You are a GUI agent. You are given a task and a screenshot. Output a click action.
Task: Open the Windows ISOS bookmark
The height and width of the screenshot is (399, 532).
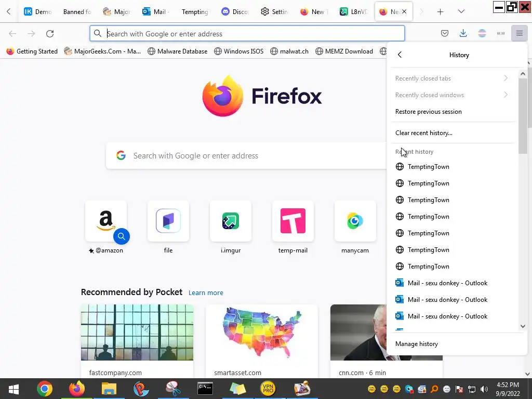point(239,51)
